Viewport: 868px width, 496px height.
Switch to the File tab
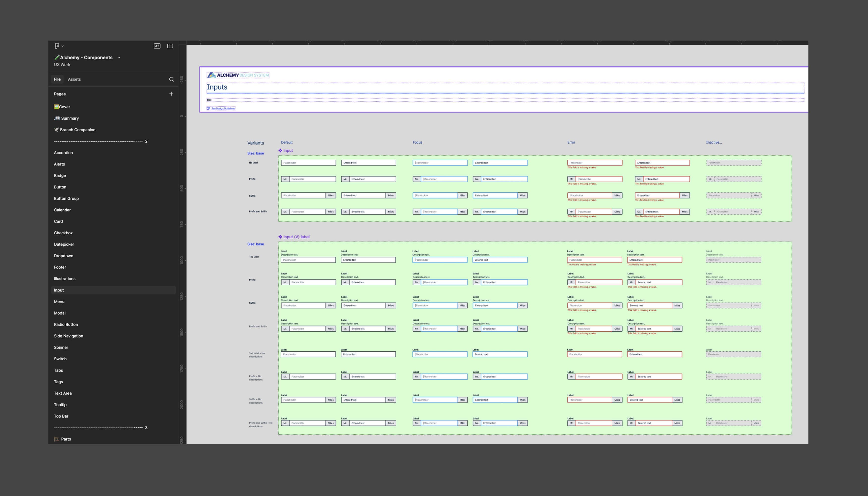point(57,79)
